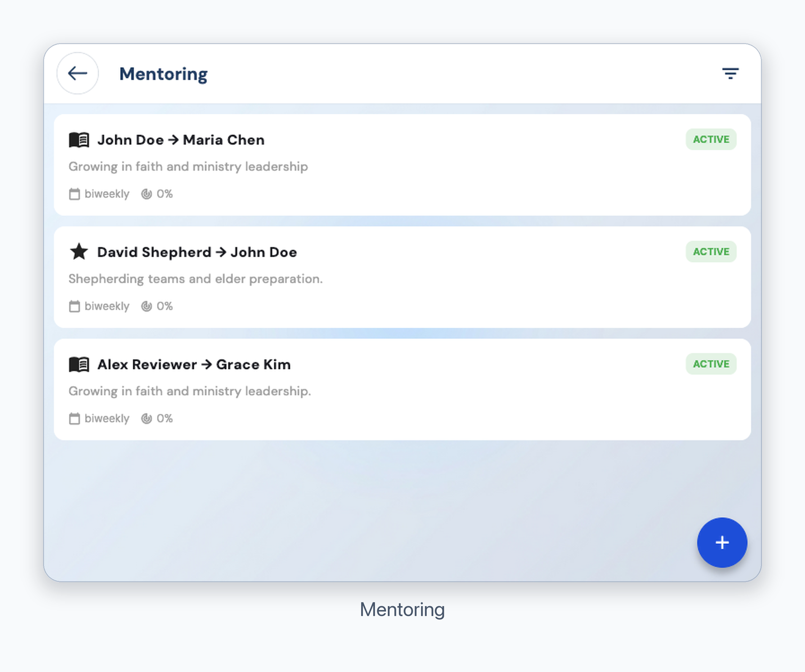The height and width of the screenshot is (672, 805).
Task: Click the progress icon in Grace Kim card
Action: click(146, 418)
